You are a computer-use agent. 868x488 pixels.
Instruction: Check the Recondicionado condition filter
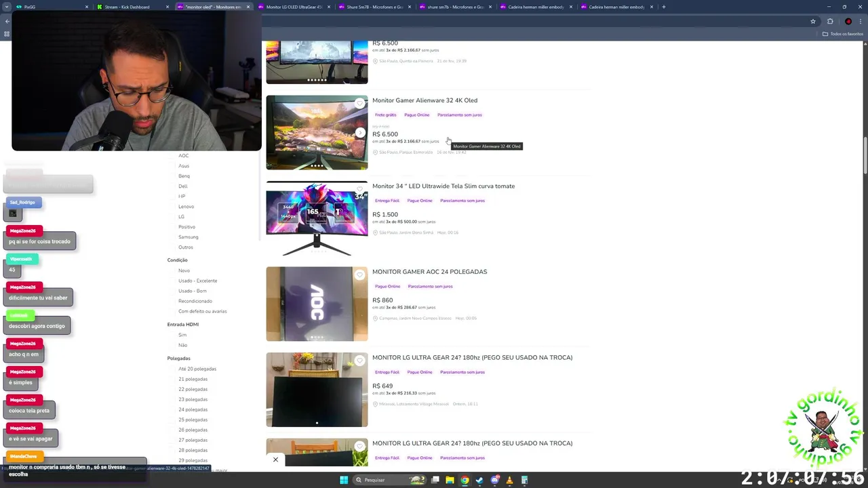click(195, 301)
